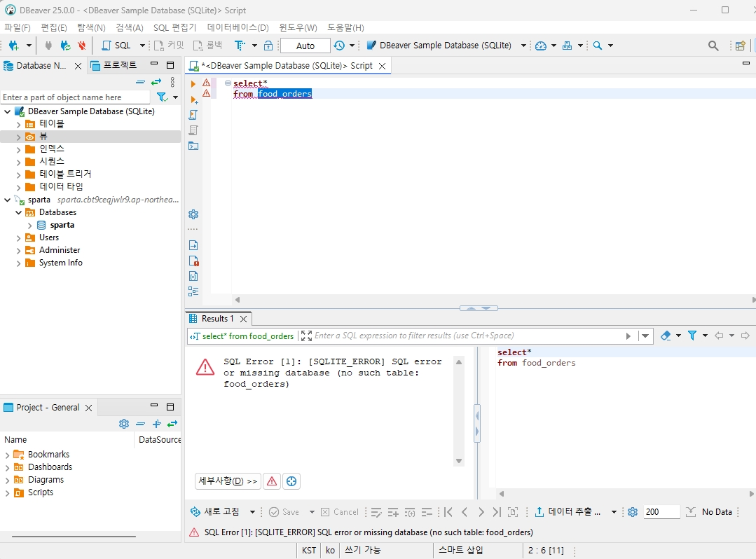This screenshot has height=559, width=756.
Task: Expand the Bookmarks folder in Project panel
Action: (x=7, y=455)
